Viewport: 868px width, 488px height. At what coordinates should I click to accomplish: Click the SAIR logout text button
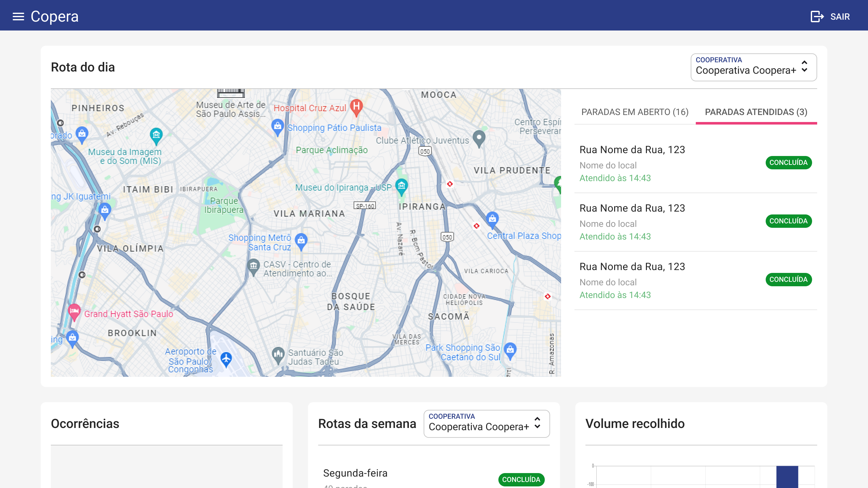pos(840,17)
